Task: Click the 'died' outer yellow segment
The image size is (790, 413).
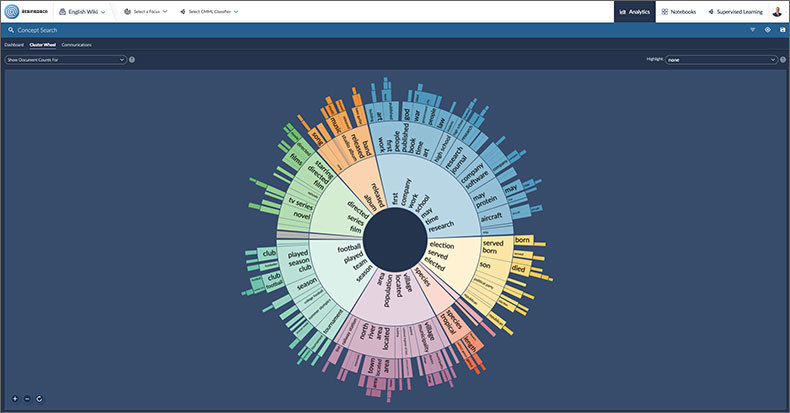Action: (519, 268)
